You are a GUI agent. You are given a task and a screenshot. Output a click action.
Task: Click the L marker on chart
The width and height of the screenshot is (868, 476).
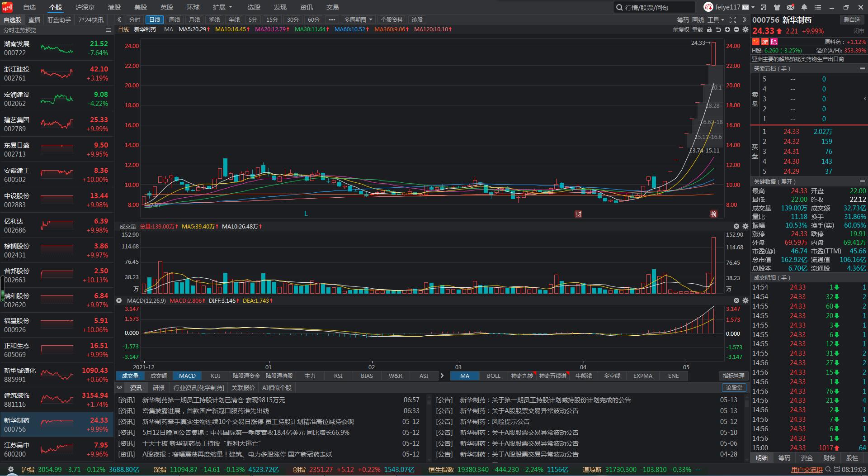[306, 214]
